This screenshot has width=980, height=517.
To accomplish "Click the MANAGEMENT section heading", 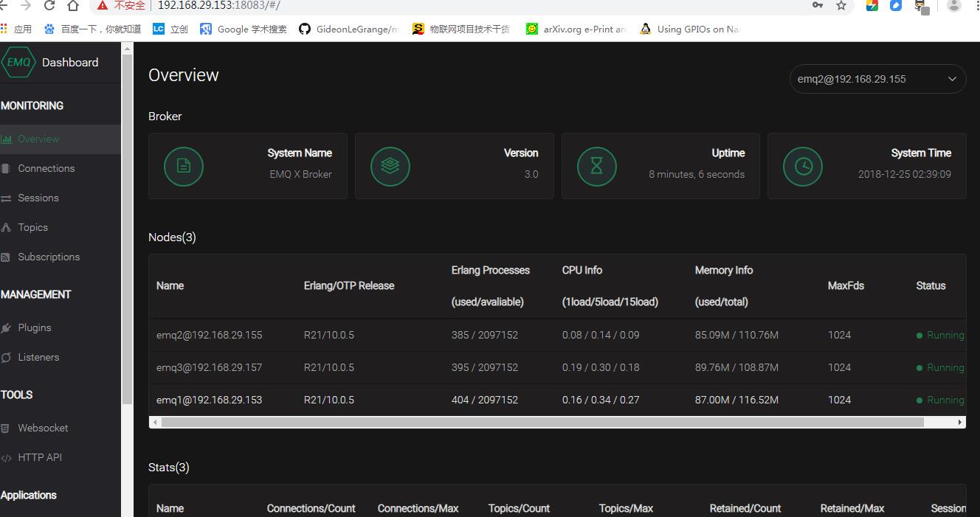I will pyautogui.click(x=35, y=294).
